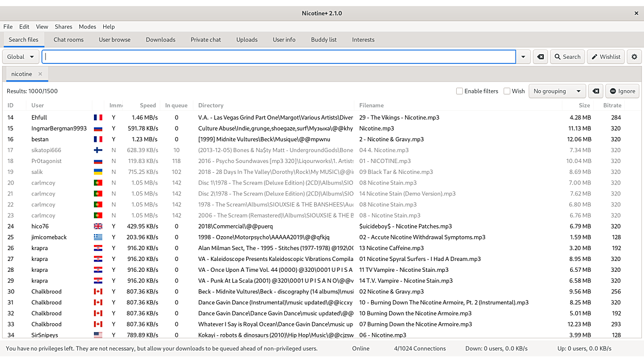Sort results by the Bitrate column header

(x=611, y=105)
